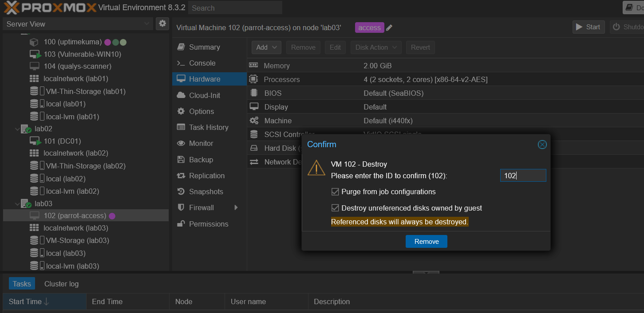The image size is (644, 313).
Task: Open the Cloud-Init menu item
Action: pos(209,95)
